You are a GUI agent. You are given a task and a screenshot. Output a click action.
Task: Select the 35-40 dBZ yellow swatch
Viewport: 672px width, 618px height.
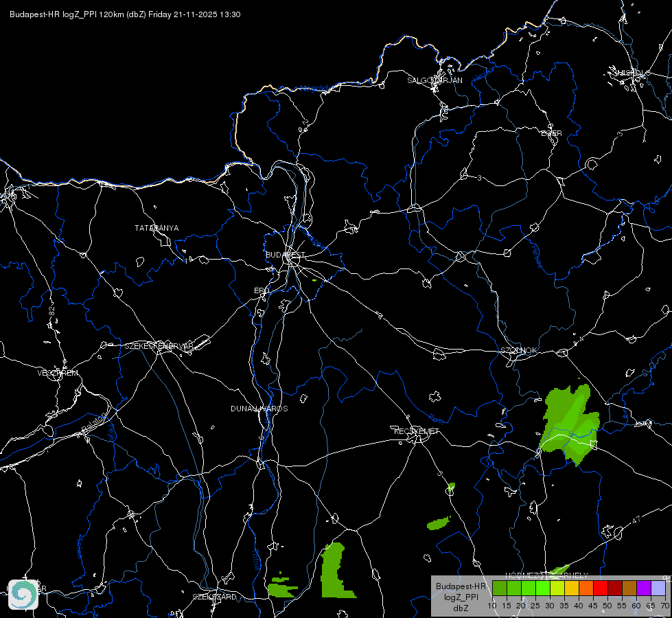coord(572,588)
